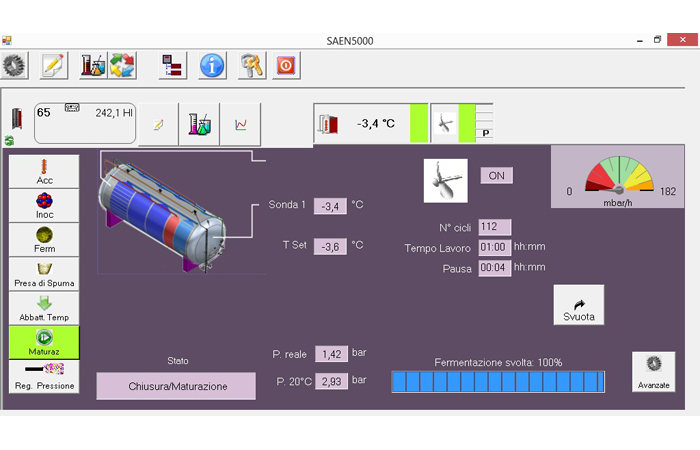Image resolution: width=700 pixels, height=450 pixels.
Task: Click the colored arrows cycle icon
Action: pos(122,65)
